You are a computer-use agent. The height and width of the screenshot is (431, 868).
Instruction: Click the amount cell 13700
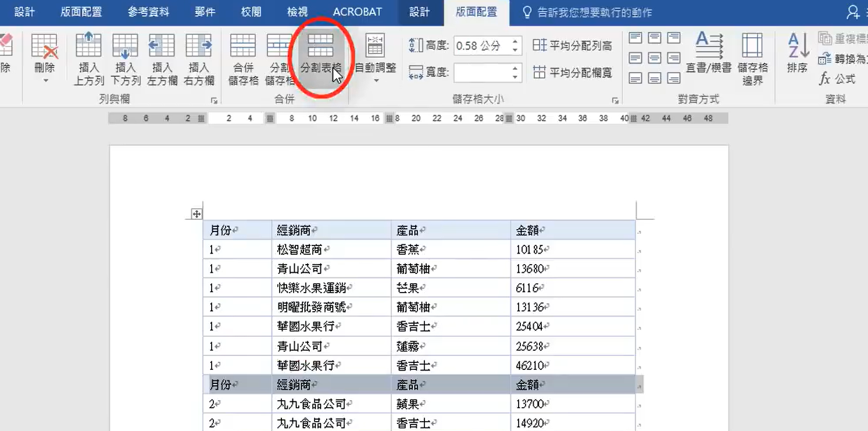tap(573, 404)
